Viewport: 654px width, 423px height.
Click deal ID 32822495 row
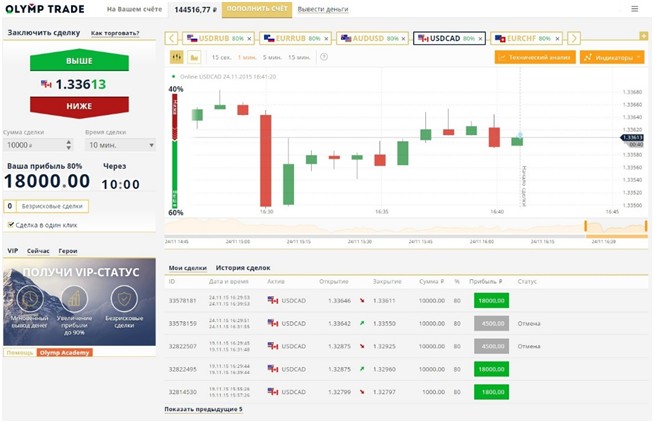pos(406,369)
